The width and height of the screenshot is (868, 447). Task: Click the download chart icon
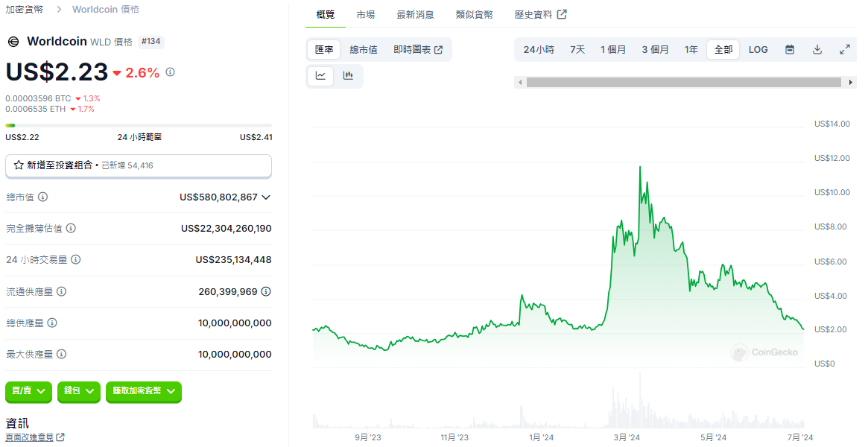(817, 48)
